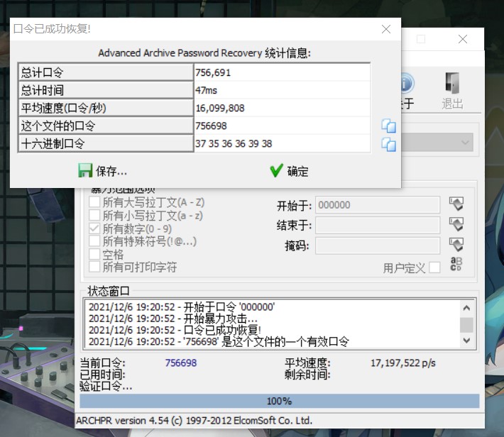Copy the file password 756698 to clipboard
Screen dimensions: 504x437
[x=388, y=126]
